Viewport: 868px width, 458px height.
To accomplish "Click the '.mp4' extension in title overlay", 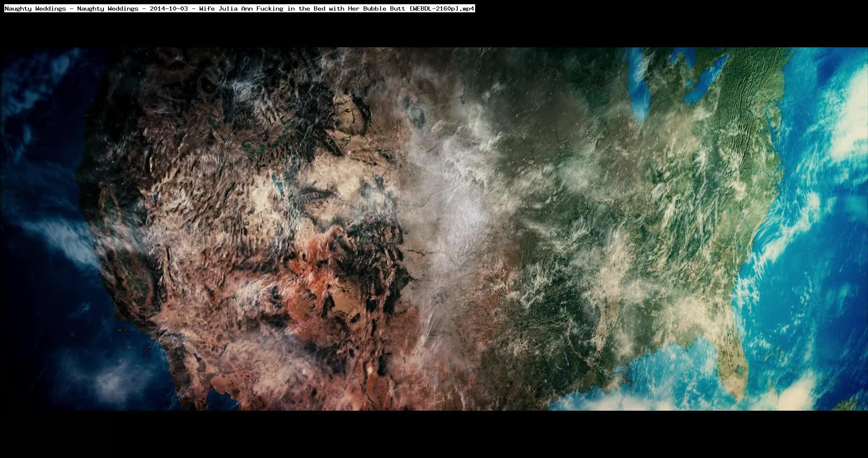I will click(x=467, y=8).
